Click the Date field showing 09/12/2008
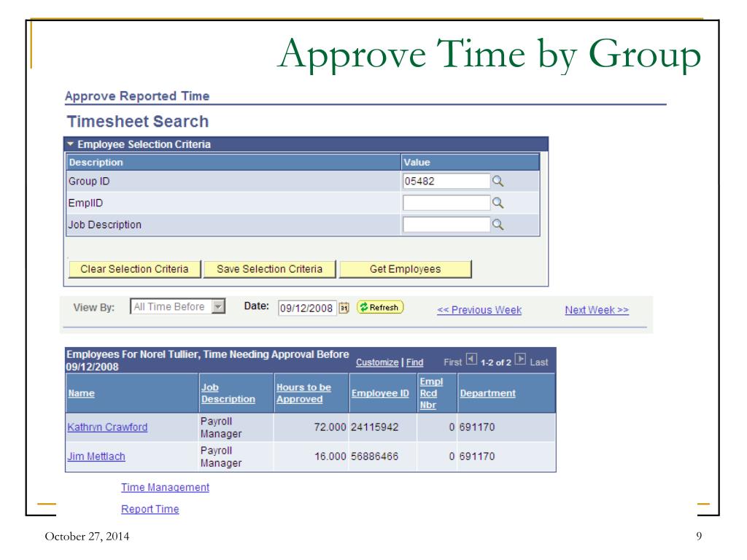 coord(307,308)
